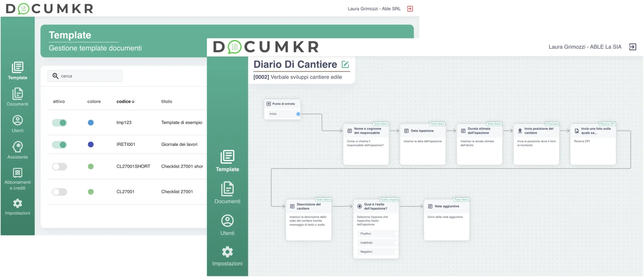The width and height of the screenshot is (644, 277).
Task: Select Positivo option in esito node
Action: [377, 234]
